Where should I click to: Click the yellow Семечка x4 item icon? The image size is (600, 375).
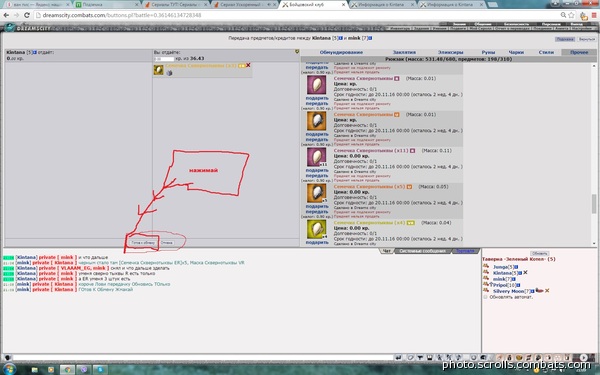pos(316,229)
